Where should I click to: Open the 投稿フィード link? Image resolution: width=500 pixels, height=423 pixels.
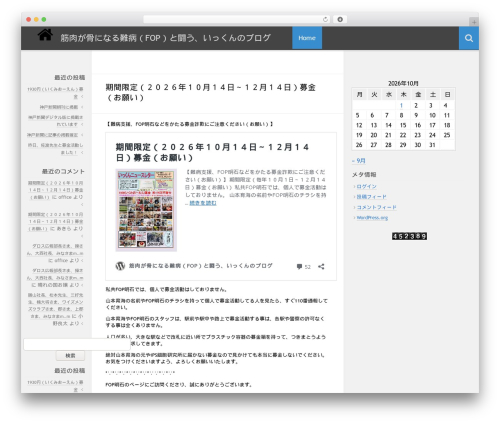click(x=371, y=197)
